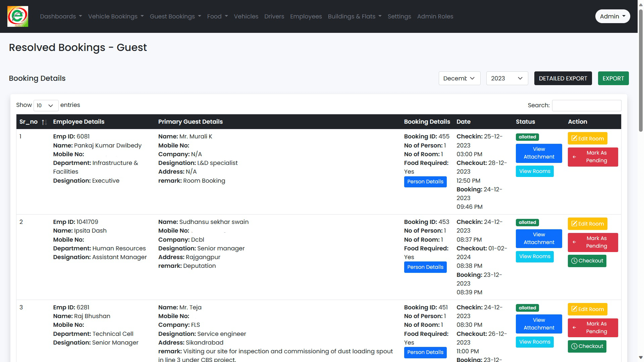The image size is (644, 362).
Task: Open Person Details for booking 455
Action: pyautogui.click(x=425, y=182)
